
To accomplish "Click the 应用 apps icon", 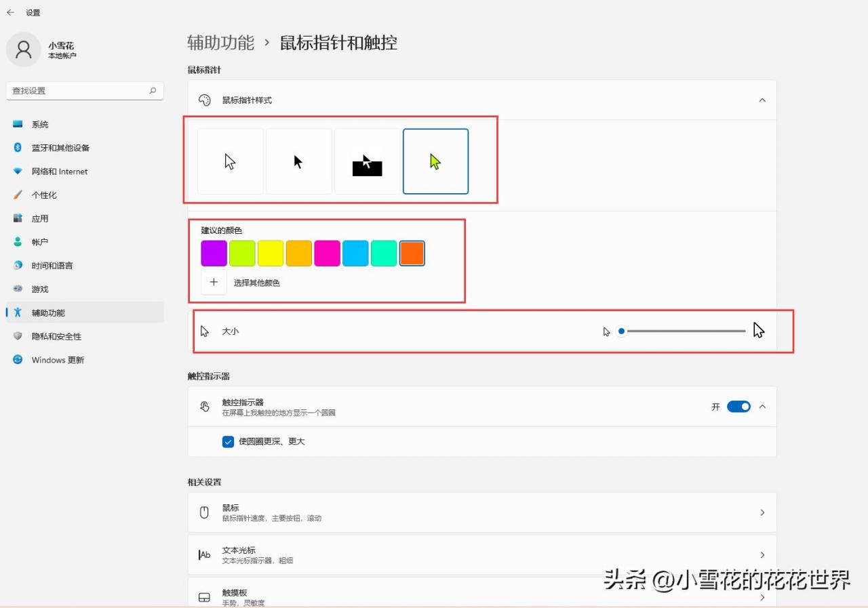I will click(x=18, y=218).
